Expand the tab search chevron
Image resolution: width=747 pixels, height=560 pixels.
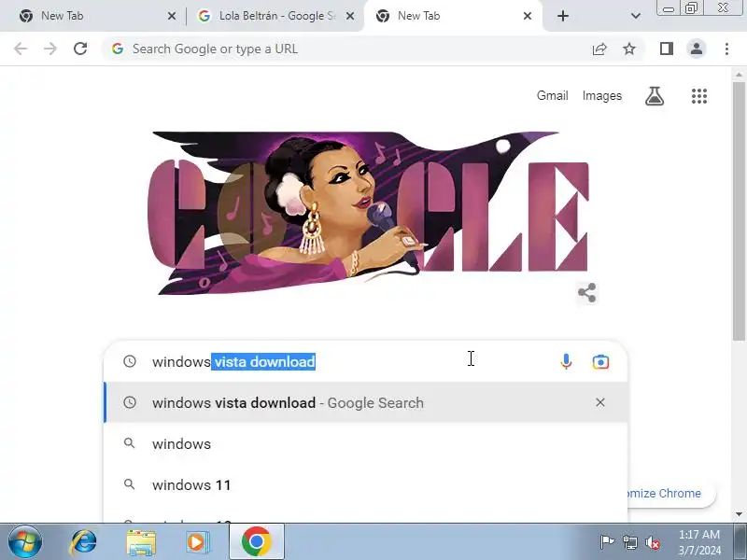[636, 16]
